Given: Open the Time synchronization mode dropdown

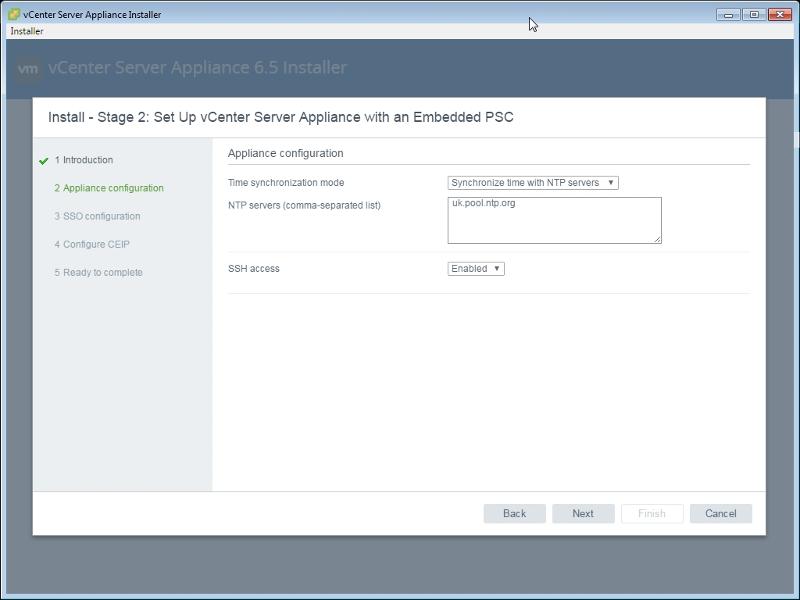Looking at the screenshot, I should [533, 183].
